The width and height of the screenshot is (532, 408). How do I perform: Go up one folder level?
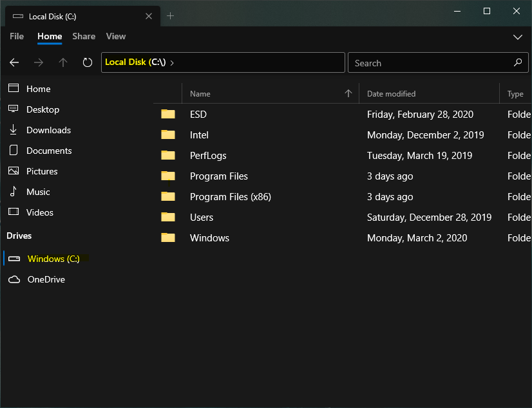tap(63, 62)
